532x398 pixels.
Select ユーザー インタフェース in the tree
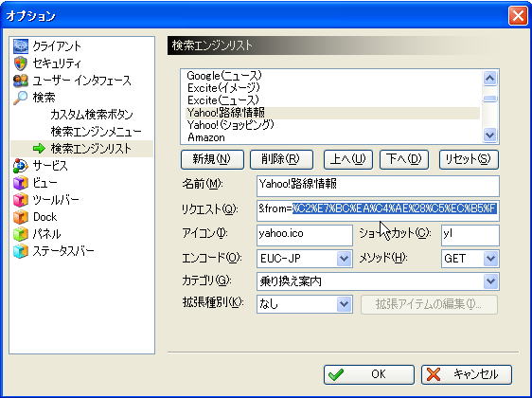(81, 81)
